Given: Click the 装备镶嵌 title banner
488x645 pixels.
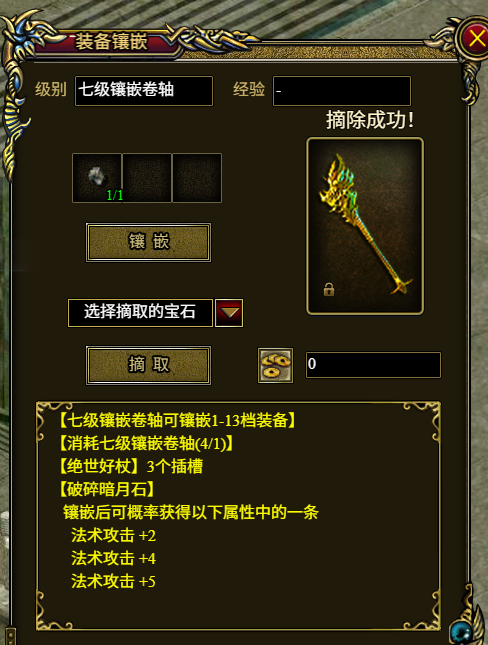Looking at the screenshot, I should coord(111,42).
